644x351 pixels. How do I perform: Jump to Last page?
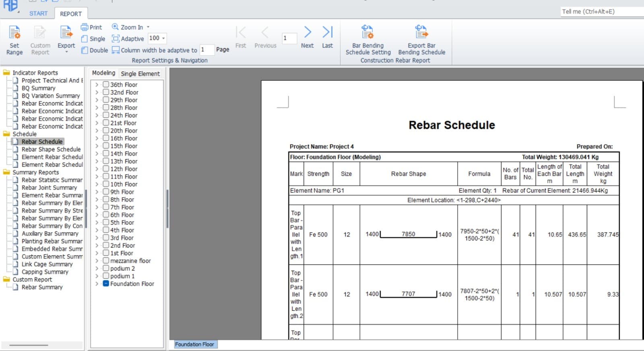click(x=327, y=37)
